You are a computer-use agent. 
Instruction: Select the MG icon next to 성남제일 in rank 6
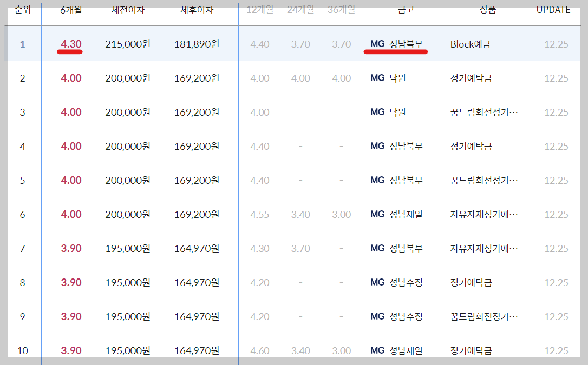[377, 214]
